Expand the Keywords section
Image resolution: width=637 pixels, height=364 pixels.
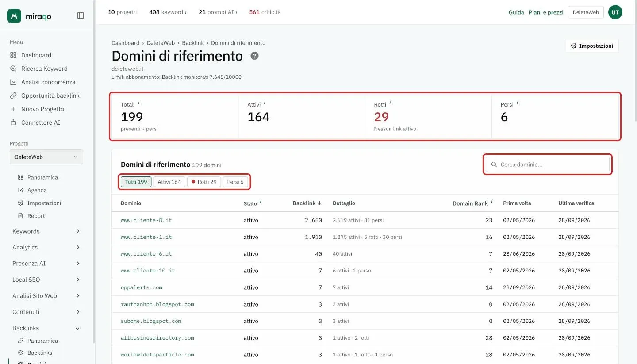click(46, 231)
